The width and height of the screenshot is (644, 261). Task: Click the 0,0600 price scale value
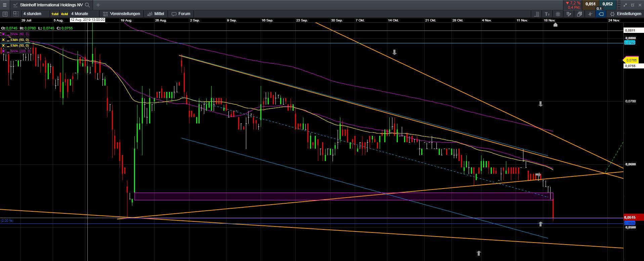click(x=631, y=164)
